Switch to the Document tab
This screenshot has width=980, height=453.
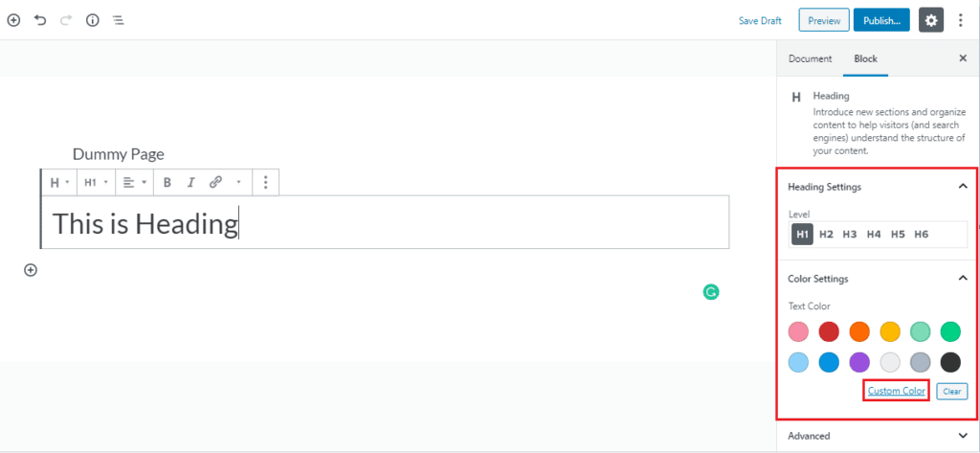810,58
